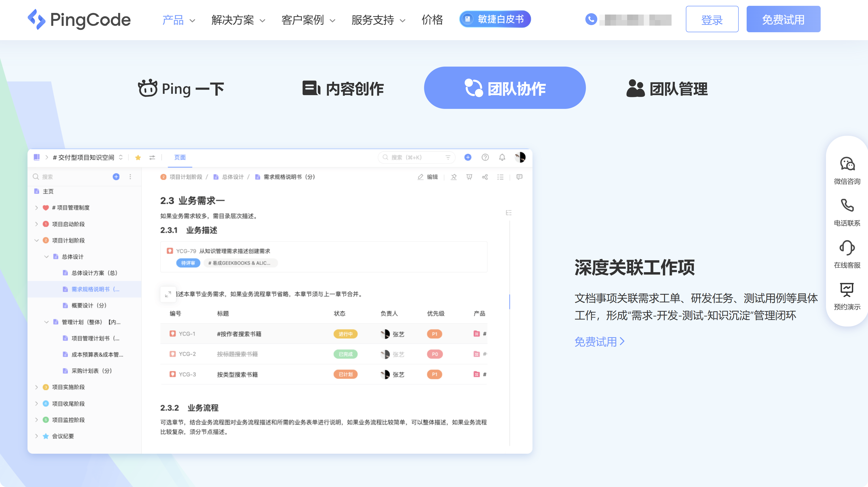
Task: Click the 免费试用 button in the header
Action: 783,19
